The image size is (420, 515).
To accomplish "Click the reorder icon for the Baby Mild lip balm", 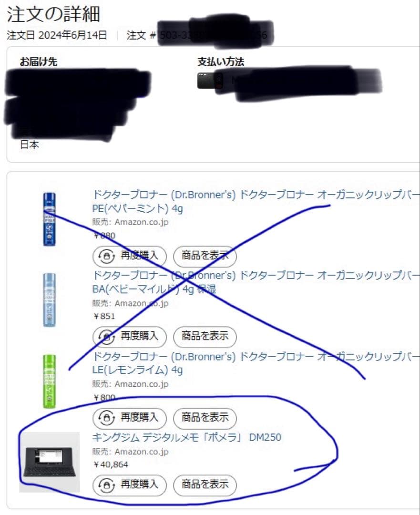I will coord(107,337).
